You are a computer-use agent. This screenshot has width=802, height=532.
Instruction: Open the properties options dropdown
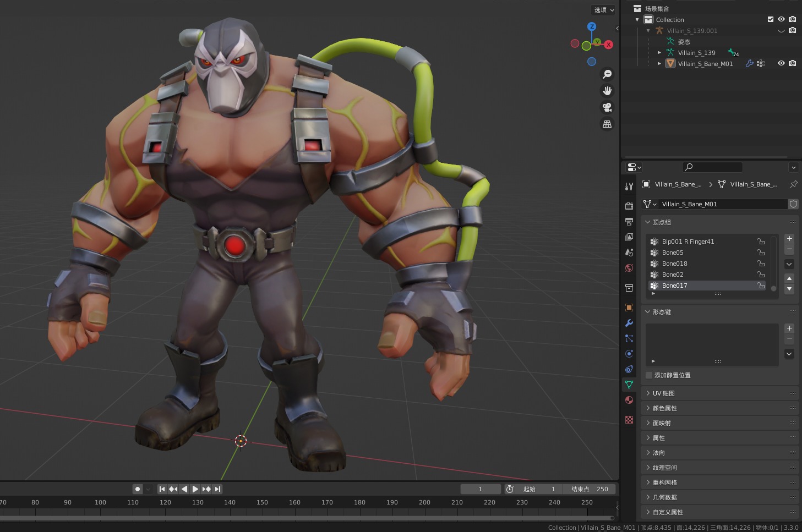[793, 167]
